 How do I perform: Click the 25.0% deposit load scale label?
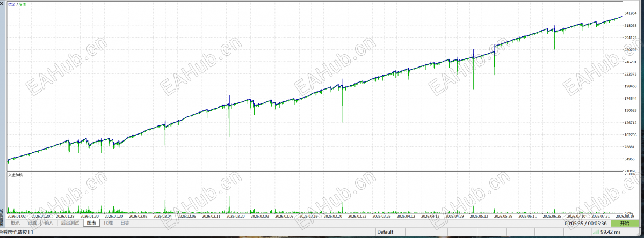[x=629, y=175]
